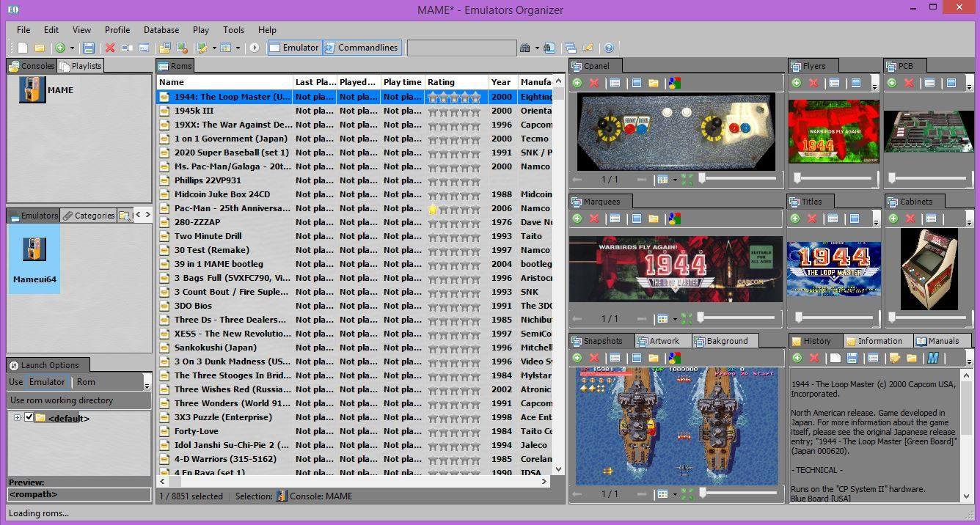Image resolution: width=980 pixels, height=525 pixels.
Task: Adjust the Cpanel image zoom slider
Action: tap(702, 178)
